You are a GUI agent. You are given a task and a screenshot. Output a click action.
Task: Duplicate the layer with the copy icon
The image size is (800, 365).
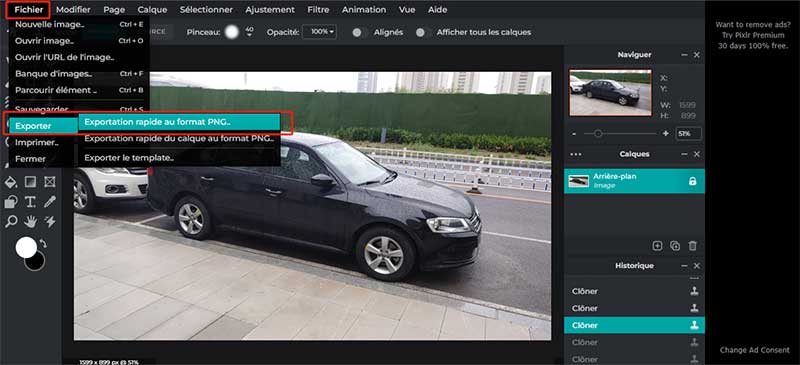click(675, 246)
